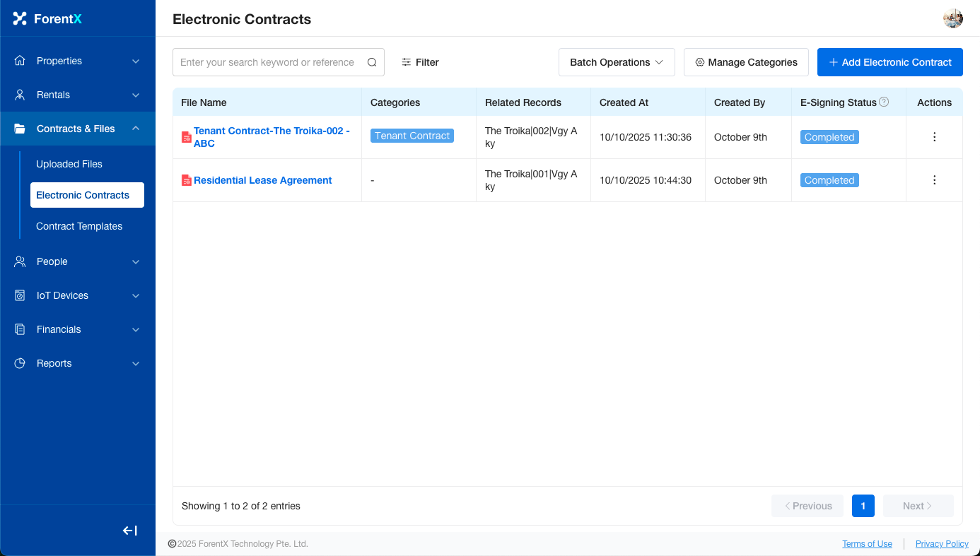This screenshot has width=980, height=556.
Task: Expand the IoT Devices section
Action: pyautogui.click(x=78, y=295)
